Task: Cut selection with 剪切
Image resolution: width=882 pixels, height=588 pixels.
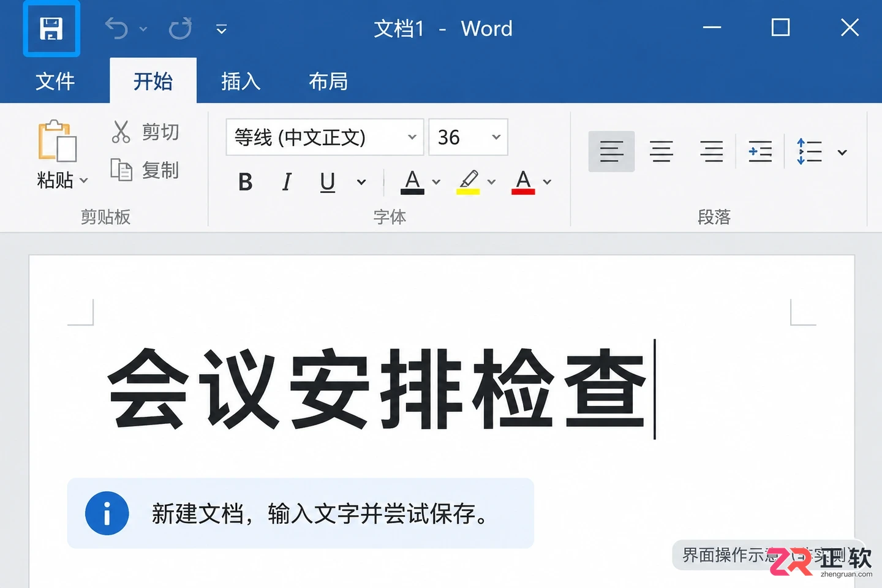Action: point(146,132)
